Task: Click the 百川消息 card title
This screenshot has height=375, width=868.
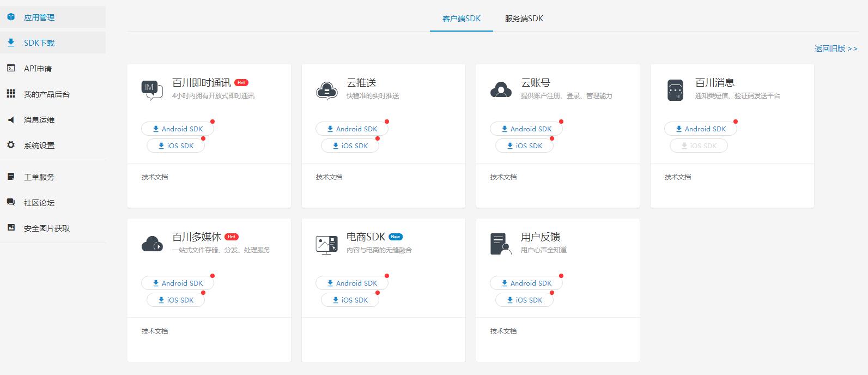Action: pos(715,83)
